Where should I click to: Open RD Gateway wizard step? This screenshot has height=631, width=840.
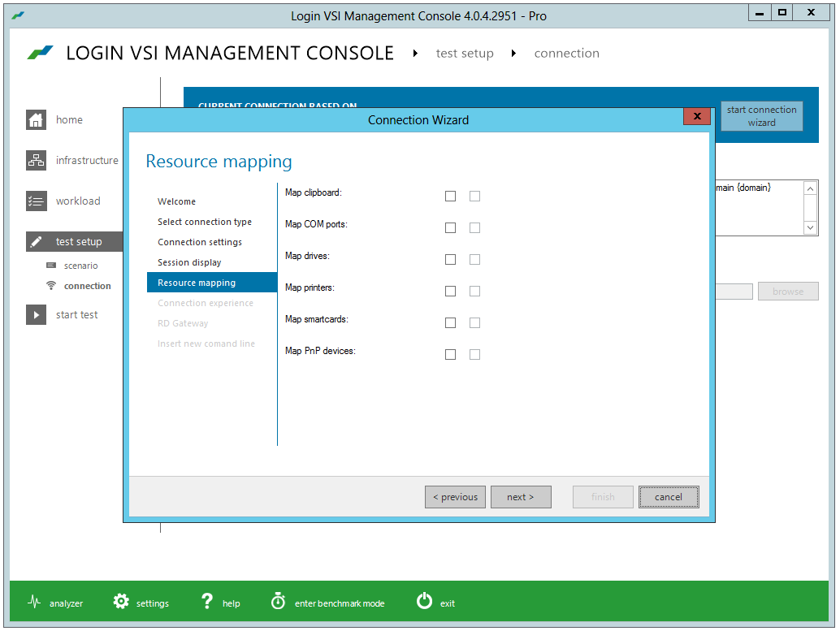183,323
